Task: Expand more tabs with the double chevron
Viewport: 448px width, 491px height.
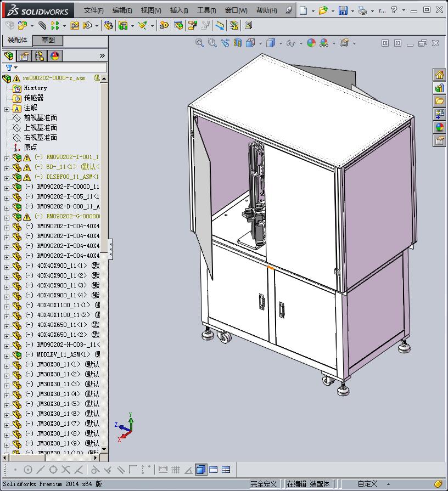Action: [x=102, y=56]
